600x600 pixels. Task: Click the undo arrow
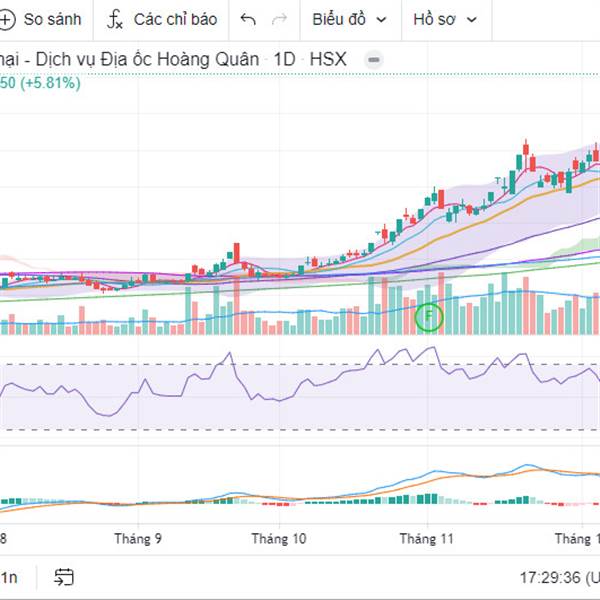pyautogui.click(x=249, y=19)
